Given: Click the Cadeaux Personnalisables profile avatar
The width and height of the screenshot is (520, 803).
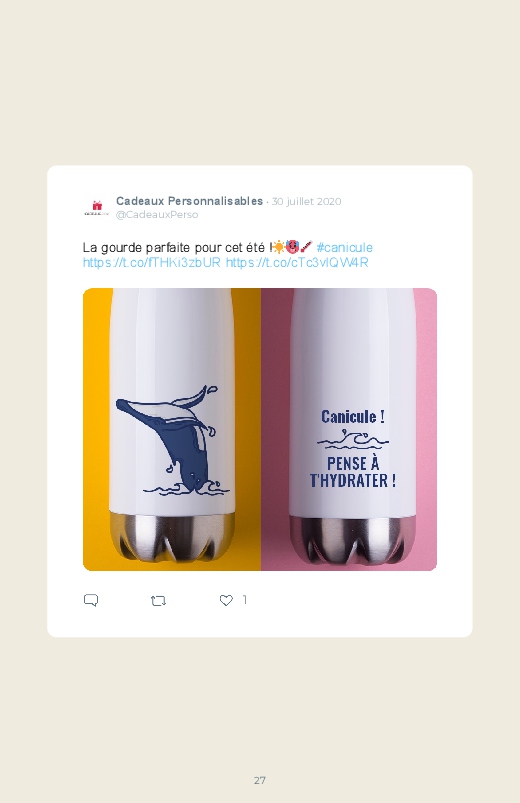Looking at the screenshot, I should [96, 207].
